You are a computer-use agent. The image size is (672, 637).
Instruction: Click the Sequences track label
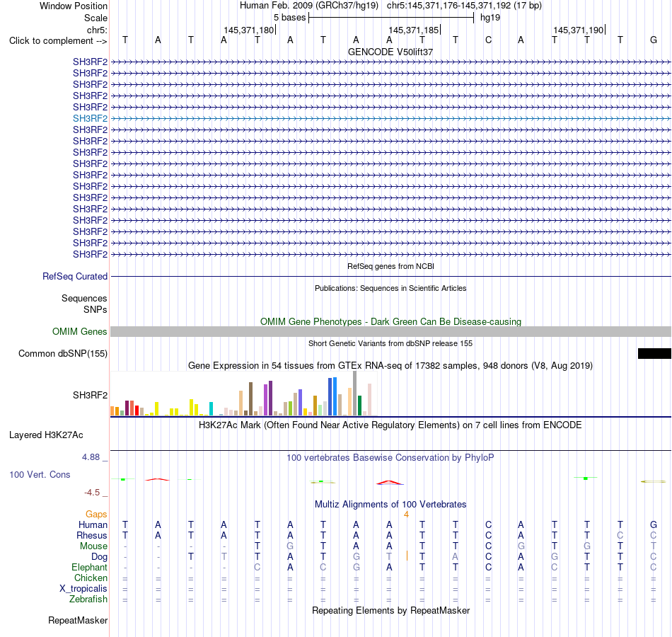coord(84,298)
